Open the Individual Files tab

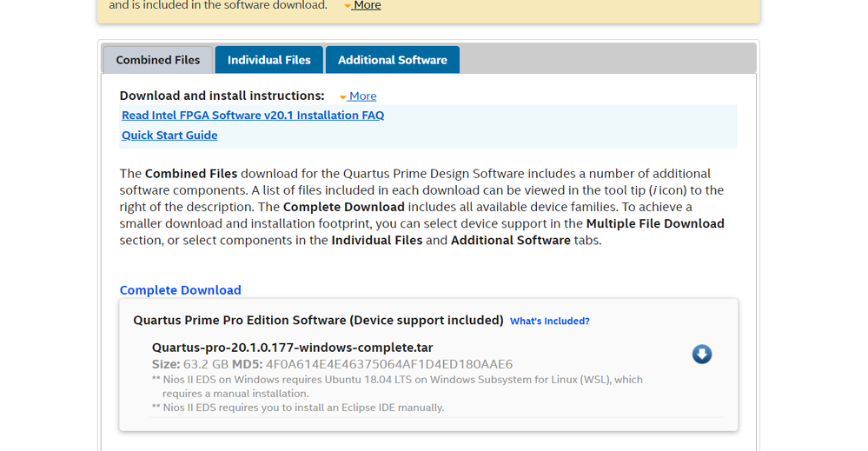[269, 60]
